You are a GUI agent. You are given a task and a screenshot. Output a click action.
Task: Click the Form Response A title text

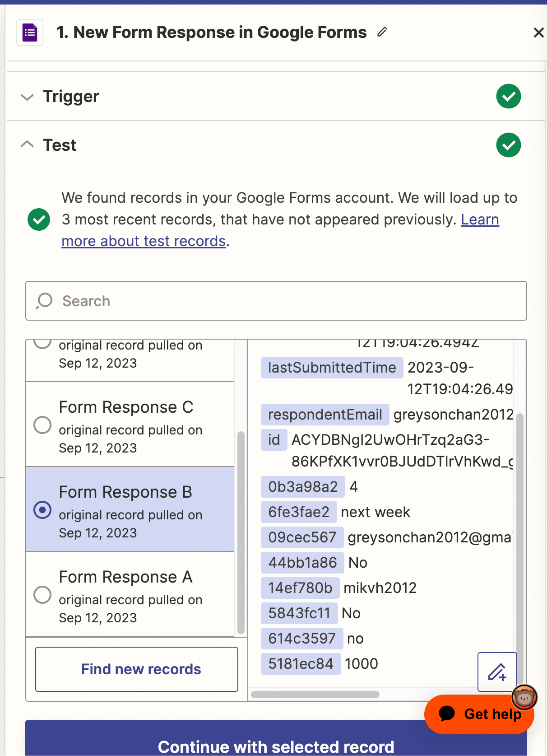point(126,577)
